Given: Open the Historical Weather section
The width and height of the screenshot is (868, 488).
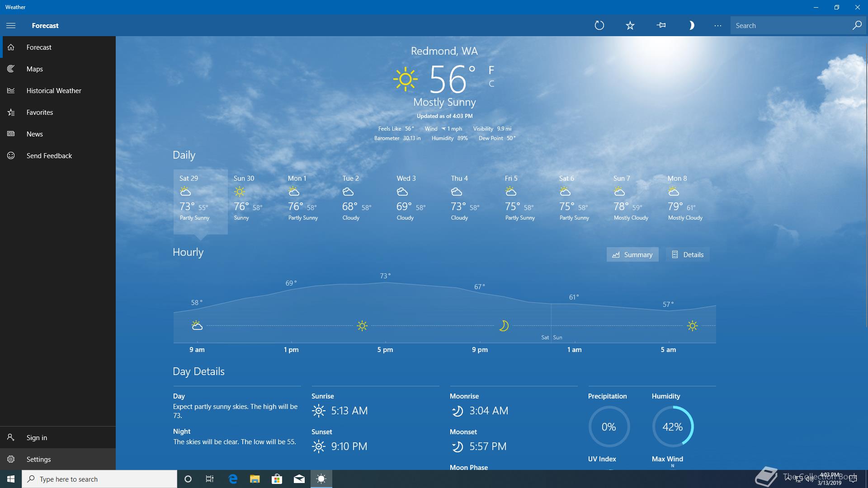Looking at the screenshot, I should click(54, 91).
